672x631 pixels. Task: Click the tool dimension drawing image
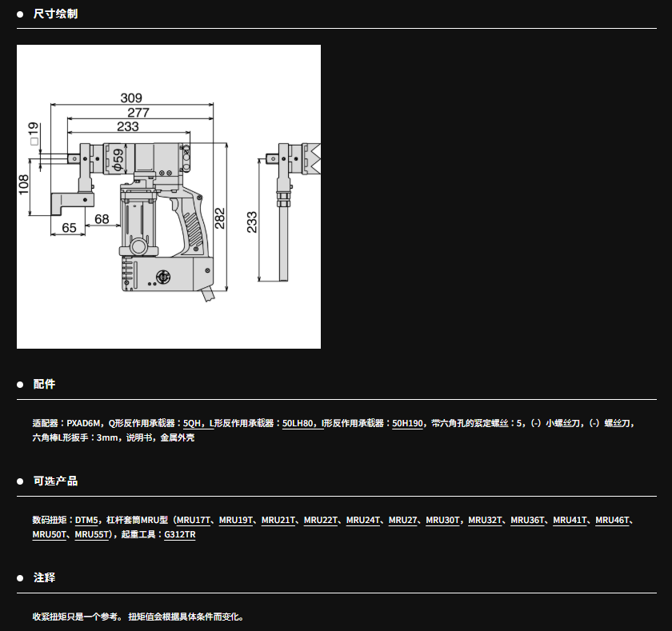point(168,197)
